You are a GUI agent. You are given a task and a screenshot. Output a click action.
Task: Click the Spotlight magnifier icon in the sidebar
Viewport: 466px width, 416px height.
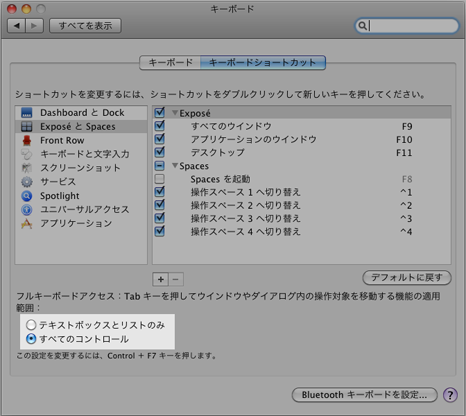(27, 196)
